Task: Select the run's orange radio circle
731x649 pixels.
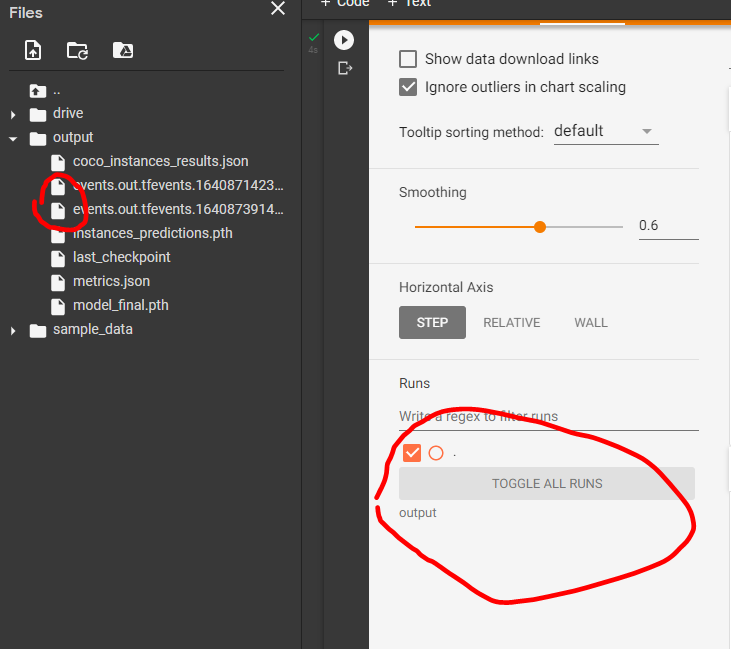Action: click(x=436, y=453)
